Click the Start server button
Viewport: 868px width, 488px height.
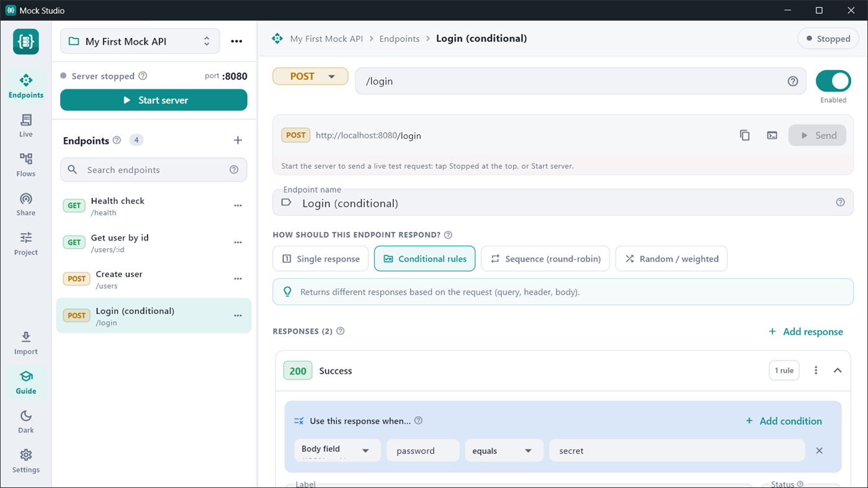pyautogui.click(x=154, y=100)
